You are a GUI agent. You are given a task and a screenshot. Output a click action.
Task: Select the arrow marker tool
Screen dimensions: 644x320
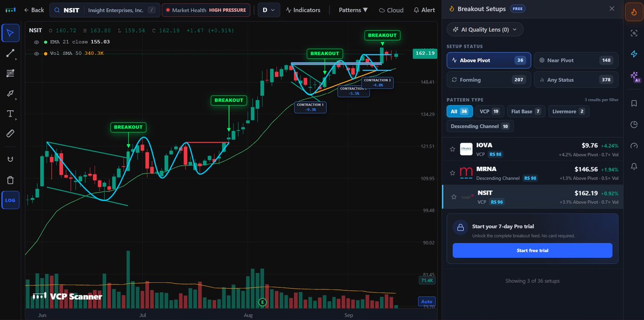click(10, 94)
